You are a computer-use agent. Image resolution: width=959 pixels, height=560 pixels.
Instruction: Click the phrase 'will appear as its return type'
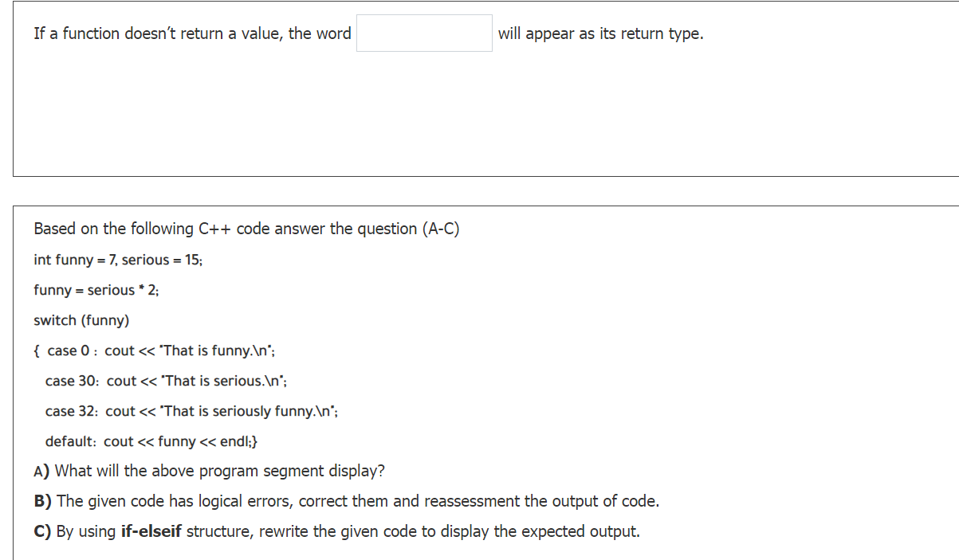click(600, 33)
